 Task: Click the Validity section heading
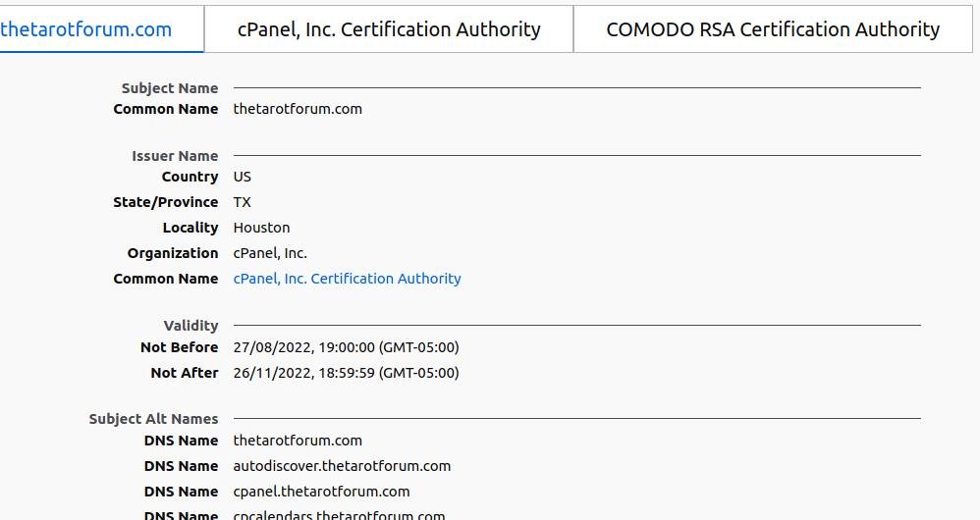[191, 326]
